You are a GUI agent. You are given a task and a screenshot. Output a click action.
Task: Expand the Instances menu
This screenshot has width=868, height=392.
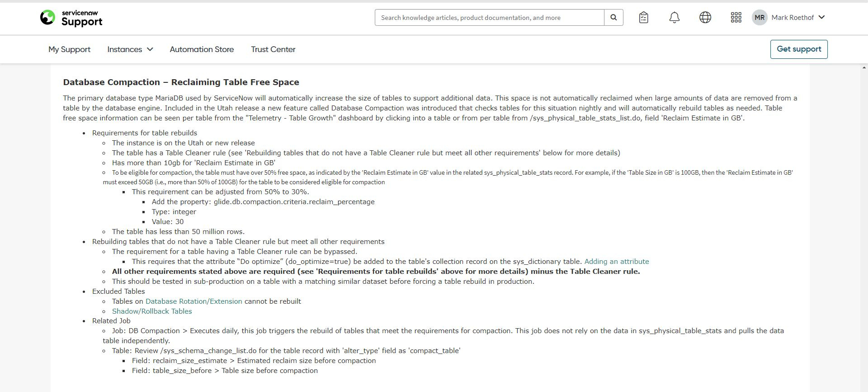(x=130, y=49)
